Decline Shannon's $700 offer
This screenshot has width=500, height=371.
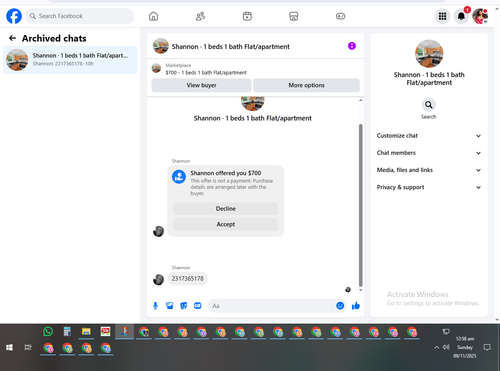point(226,209)
